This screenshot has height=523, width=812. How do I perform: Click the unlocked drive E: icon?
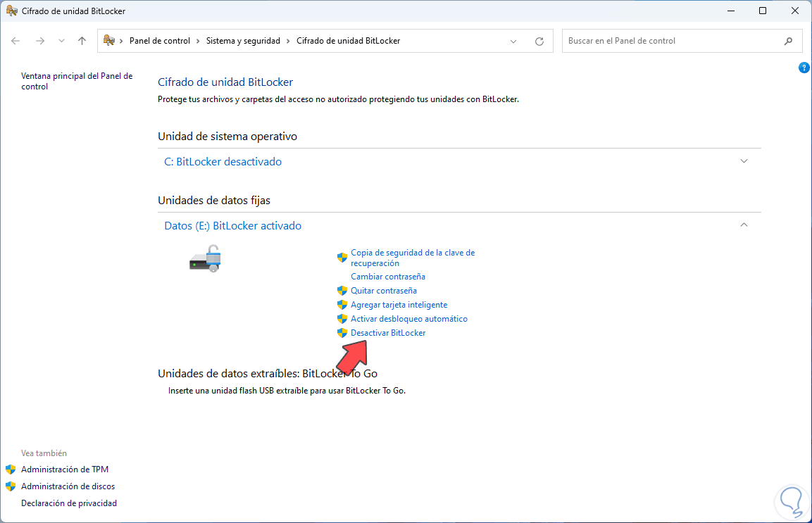coord(206,258)
